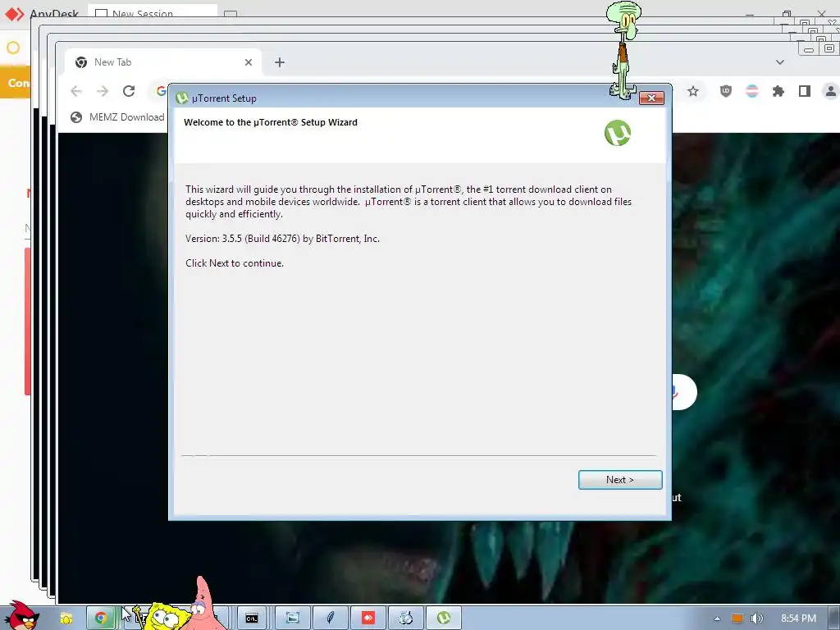Open the volume control in the tray
The width and height of the screenshot is (840, 630).
[756, 619]
